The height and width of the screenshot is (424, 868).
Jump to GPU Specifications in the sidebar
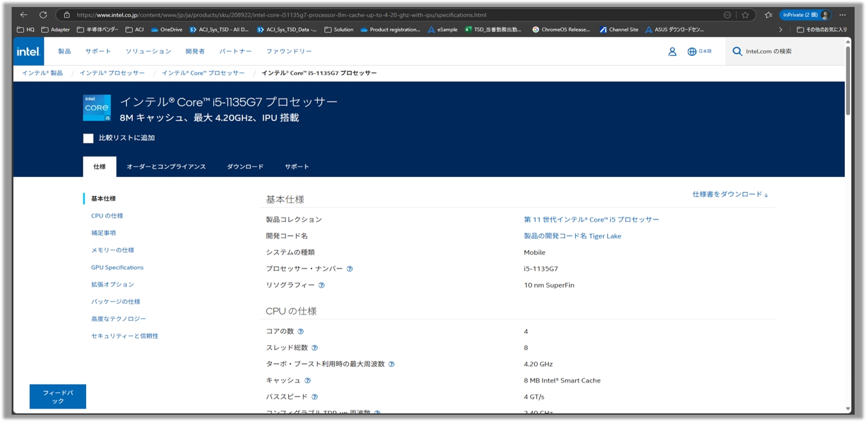pos(117,267)
